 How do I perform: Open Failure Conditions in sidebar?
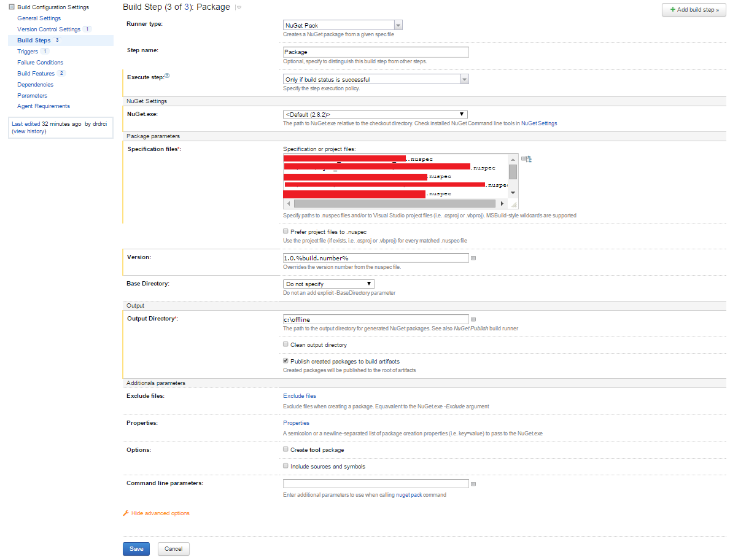point(40,63)
